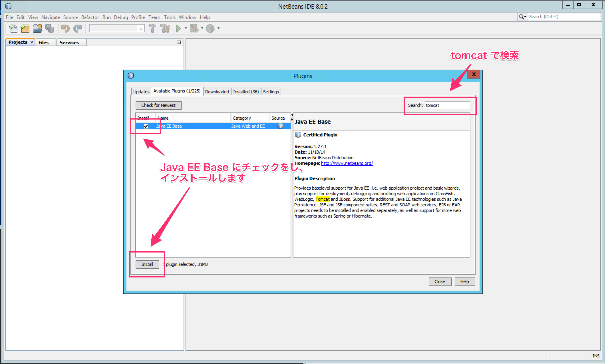The width and height of the screenshot is (605, 364).
Task: Click the quick search magnifier icon
Action: pyautogui.click(x=522, y=17)
